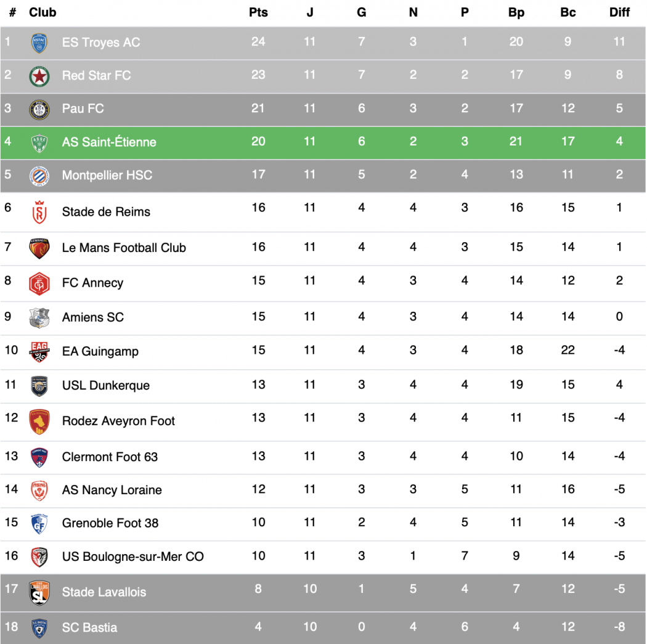Click Amiens SC points value 15
The height and width of the screenshot is (644, 647).
click(x=258, y=317)
